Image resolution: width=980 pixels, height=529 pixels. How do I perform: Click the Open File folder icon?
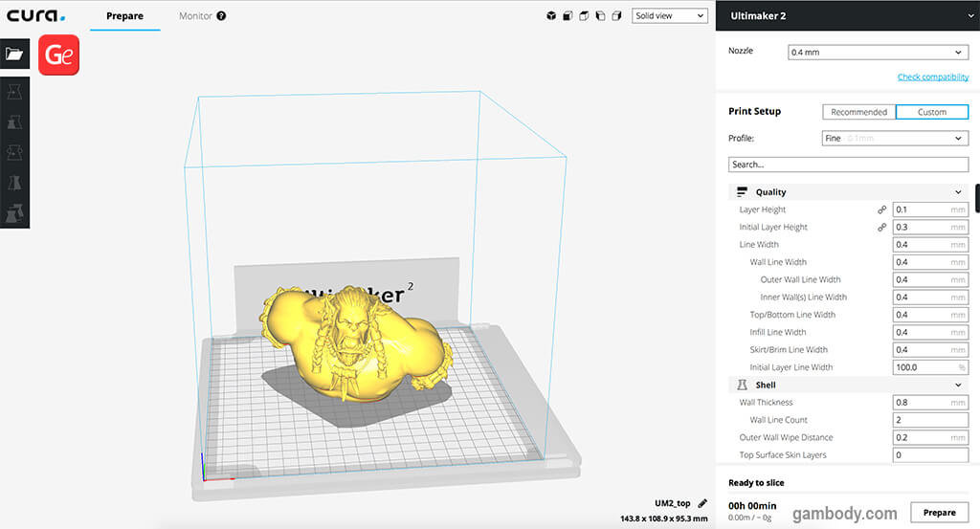(x=14, y=55)
